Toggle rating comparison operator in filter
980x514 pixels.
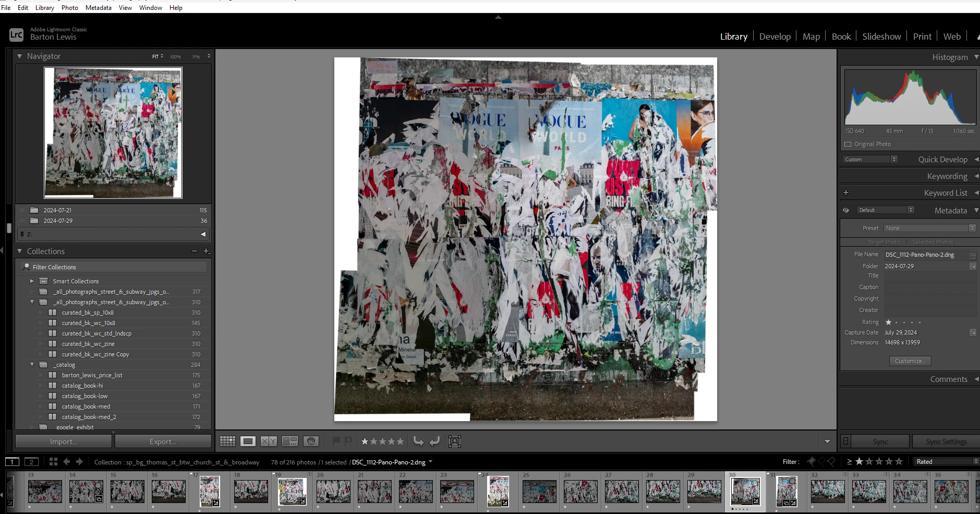tap(849, 461)
